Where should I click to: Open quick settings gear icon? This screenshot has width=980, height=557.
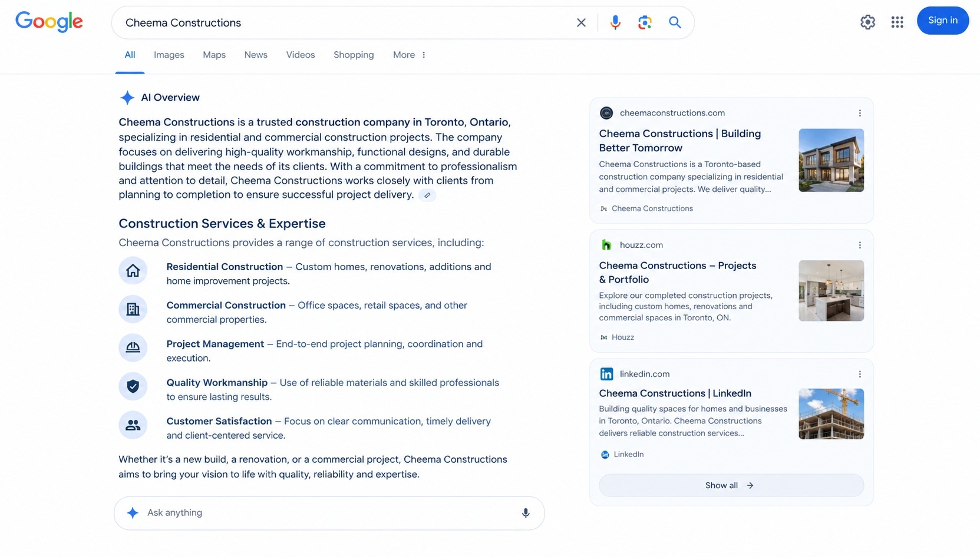point(867,22)
